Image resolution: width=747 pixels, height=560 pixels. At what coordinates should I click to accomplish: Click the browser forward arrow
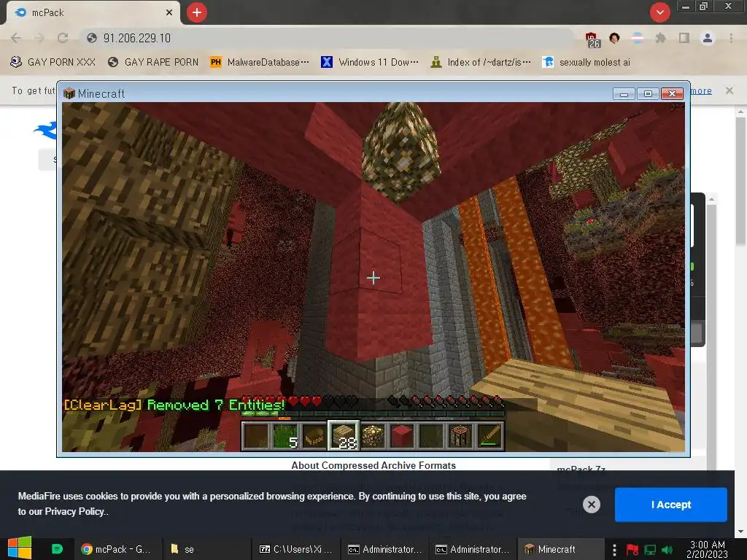coord(39,38)
